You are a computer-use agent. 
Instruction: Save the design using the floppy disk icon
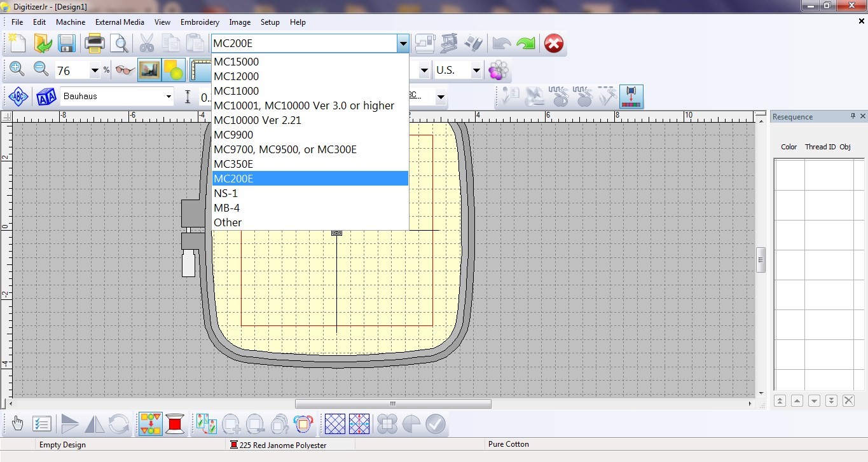click(x=67, y=43)
